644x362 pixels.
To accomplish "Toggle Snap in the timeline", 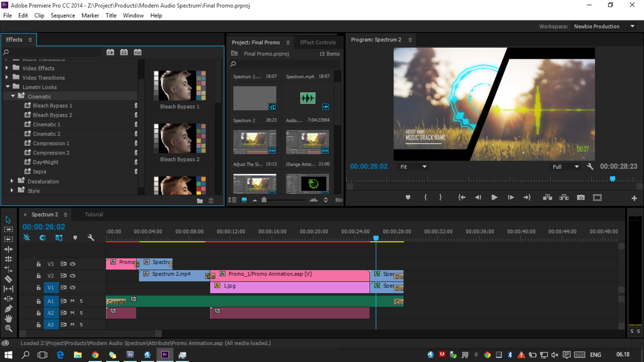I will point(43,238).
